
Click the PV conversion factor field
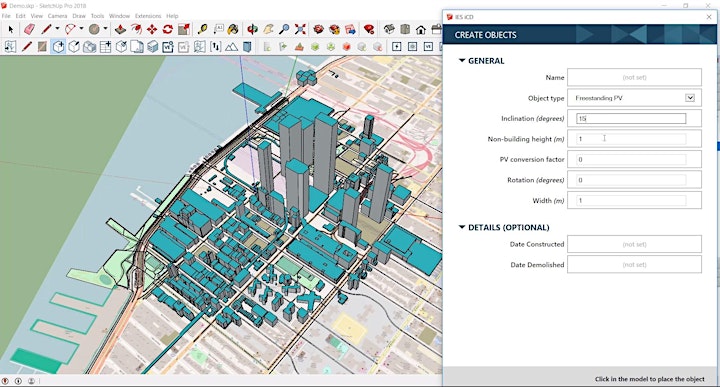(634, 159)
